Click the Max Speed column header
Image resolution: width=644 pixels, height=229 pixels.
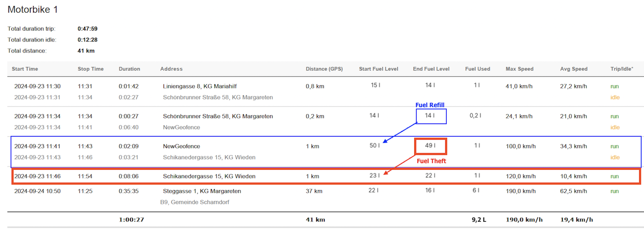520,69
